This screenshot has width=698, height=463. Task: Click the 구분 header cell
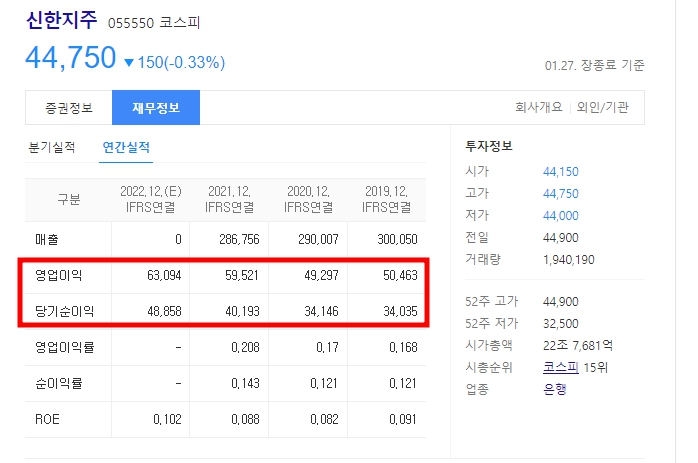69,199
